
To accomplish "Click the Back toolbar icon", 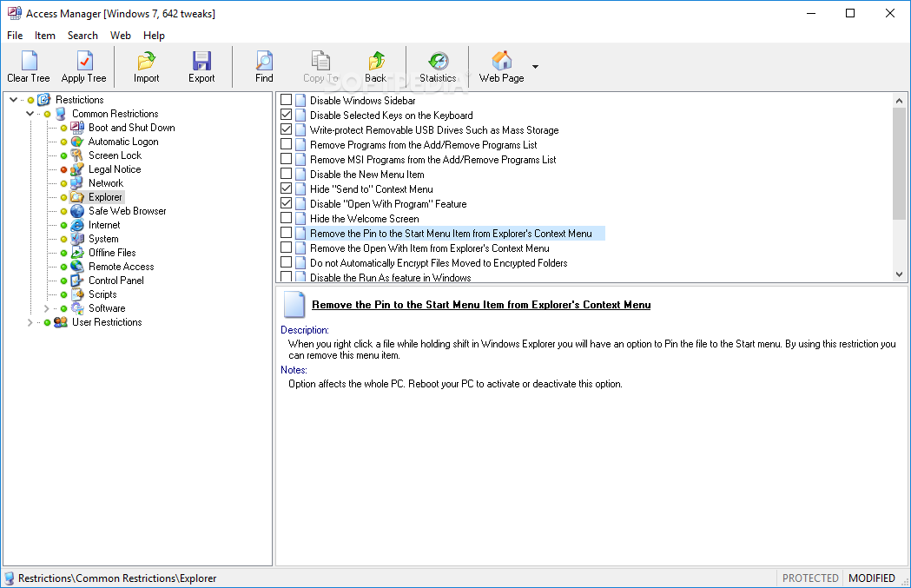I will 377,61.
